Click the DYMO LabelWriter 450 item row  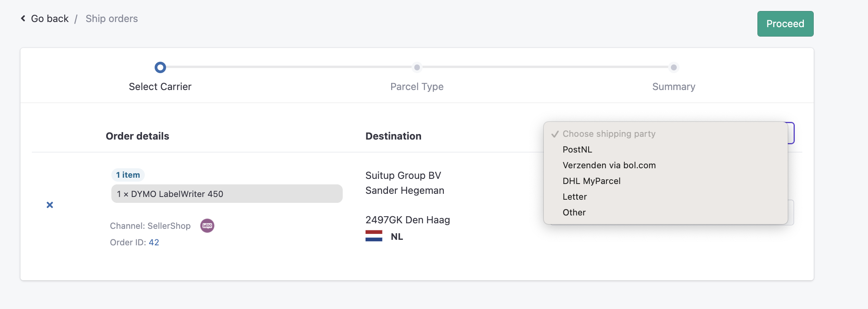(x=227, y=194)
